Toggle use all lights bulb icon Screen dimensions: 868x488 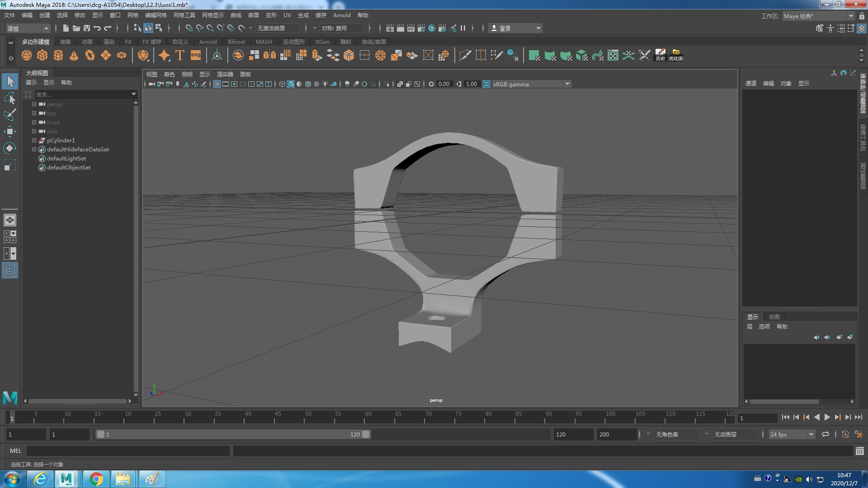(325, 84)
